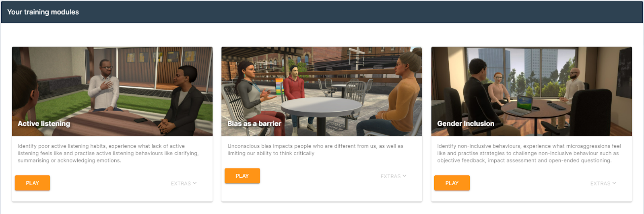
Task: Click the chevron icon beside Bias as a barrier EXTRAS
Action: [x=405, y=176]
